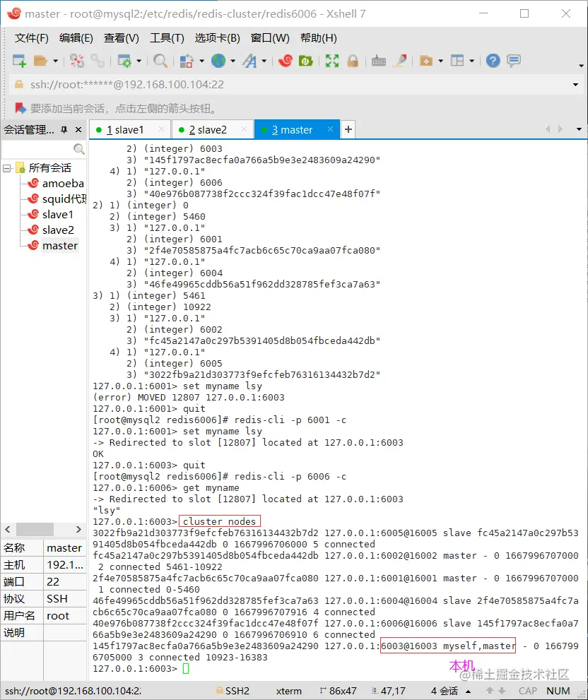Pin the session manager panel
Image resolution: width=588 pixels, height=700 pixels.
point(64,129)
